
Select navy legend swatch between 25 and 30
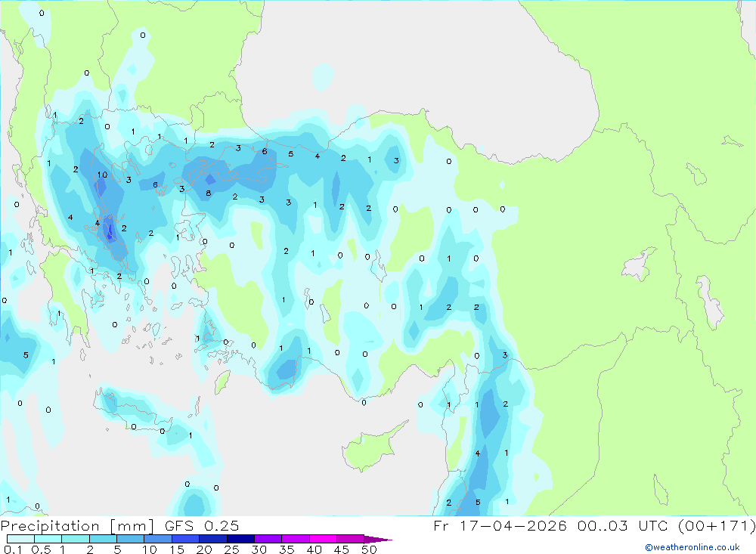[240, 539]
